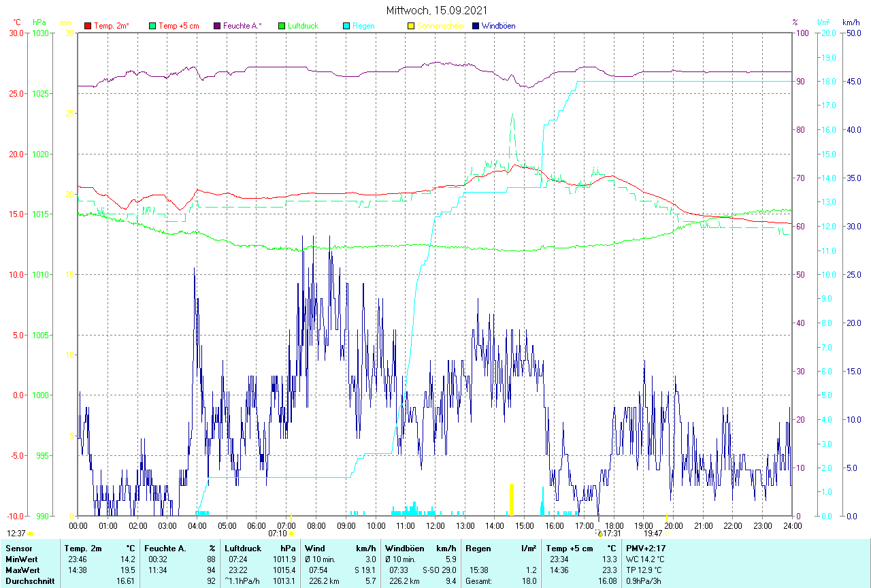871x588 pixels.
Task: Click the WC 14.2 °C wind chill value
Action: coord(646,559)
